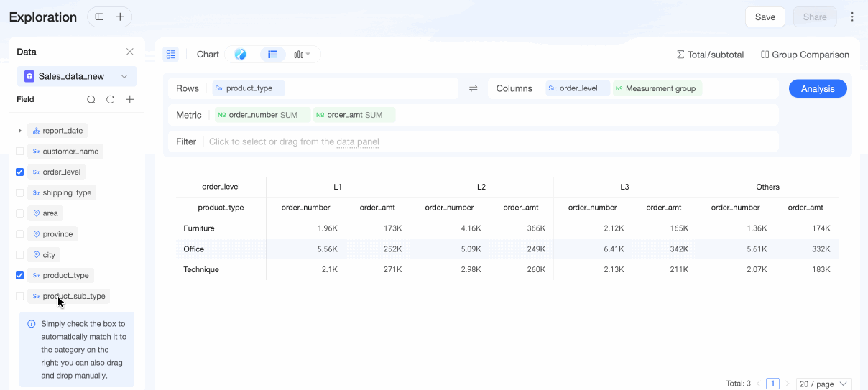Click the 366K cell in Furniture row

pos(536,228)
